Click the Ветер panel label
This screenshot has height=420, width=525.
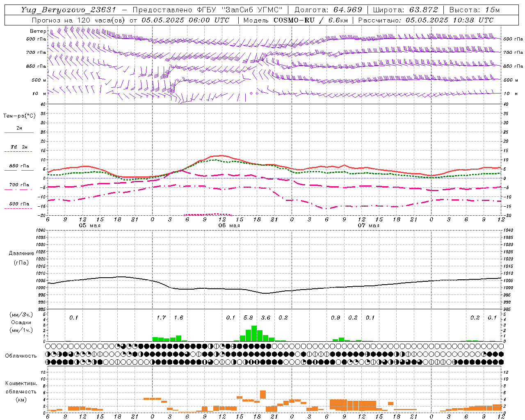(x=38, y=31)
